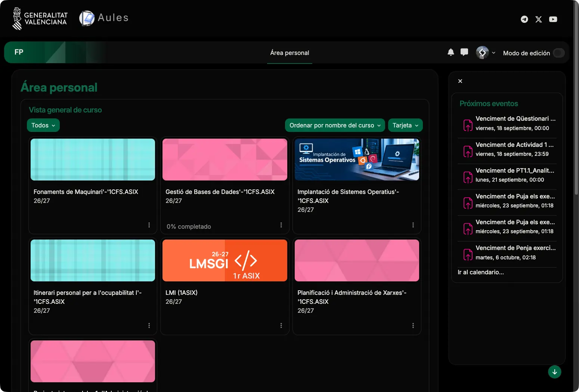Open event Venciment de Actividad 1 ...

point(515,145)
